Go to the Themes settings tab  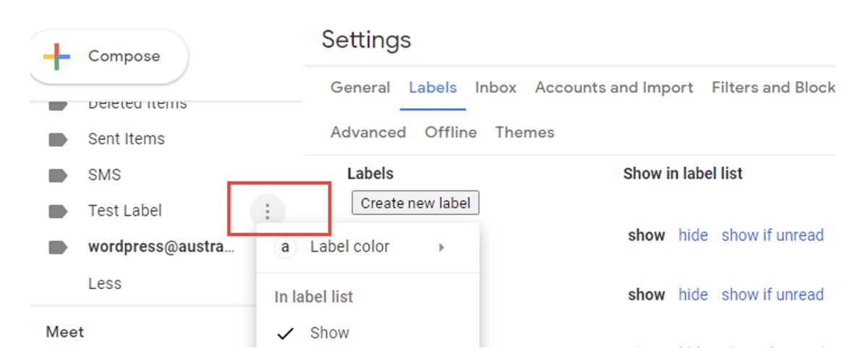524,132
